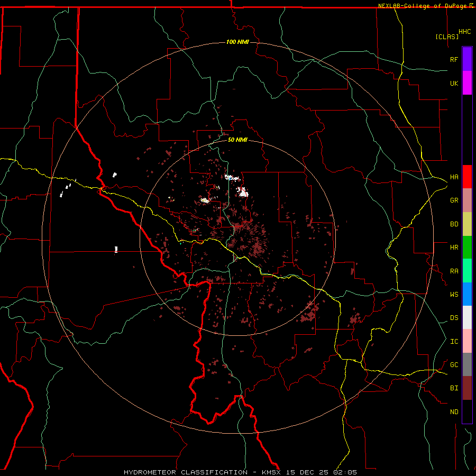Viewport: 476px width, 476px height.
Task: Click the mint RA color swatch
Action: pos(467,271)
